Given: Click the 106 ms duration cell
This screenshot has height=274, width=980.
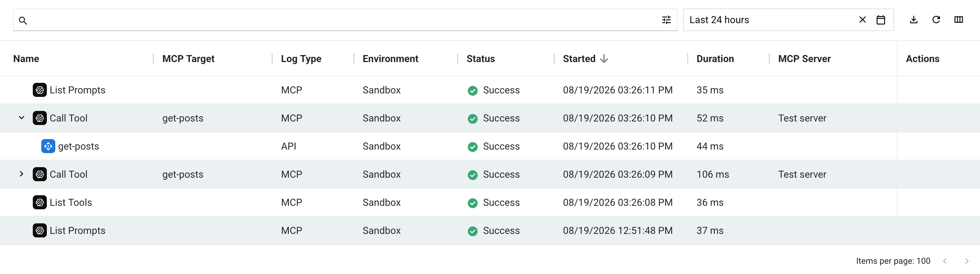Looking at the screenshot, I should [x=713, y=174].
